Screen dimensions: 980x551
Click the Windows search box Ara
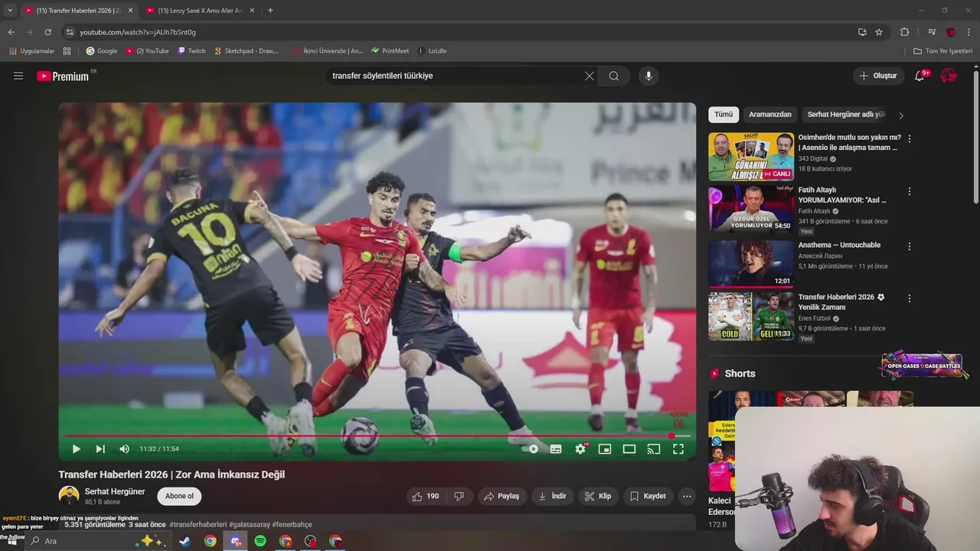tap(97, 541)
